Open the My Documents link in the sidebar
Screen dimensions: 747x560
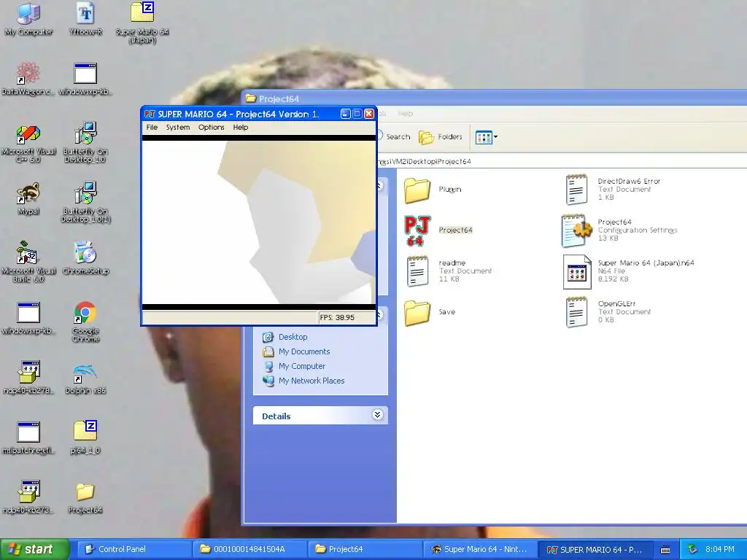tap(304, 351)
